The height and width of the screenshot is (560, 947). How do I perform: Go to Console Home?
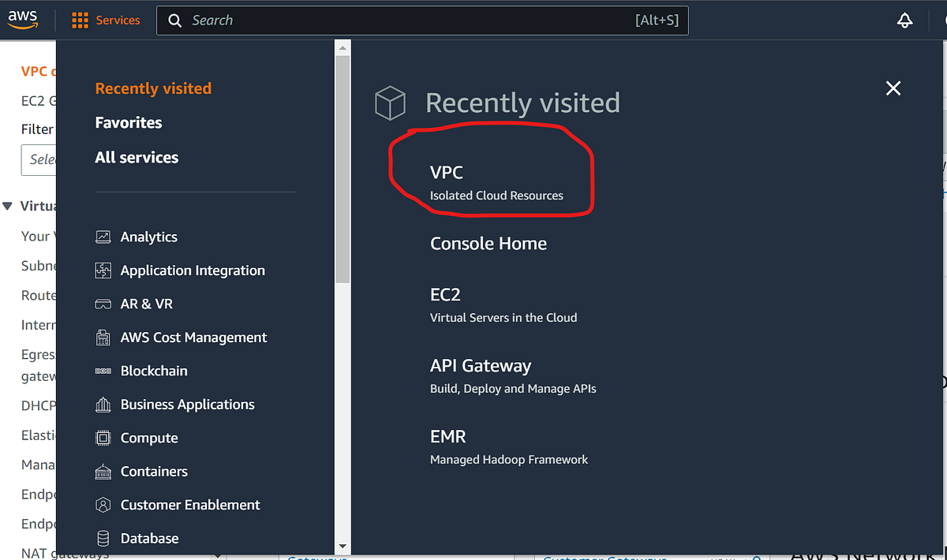(488, 243)
